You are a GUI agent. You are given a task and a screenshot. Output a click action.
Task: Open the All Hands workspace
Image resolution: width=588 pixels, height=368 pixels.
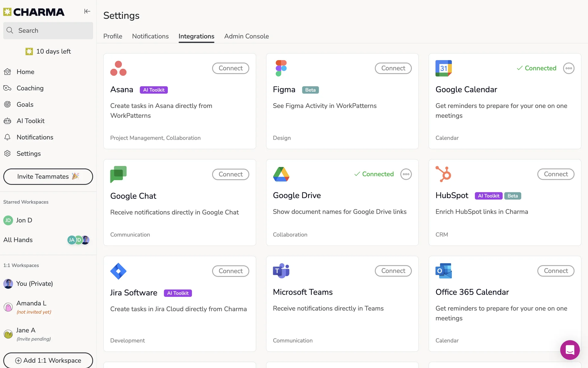tap(18, 240)
